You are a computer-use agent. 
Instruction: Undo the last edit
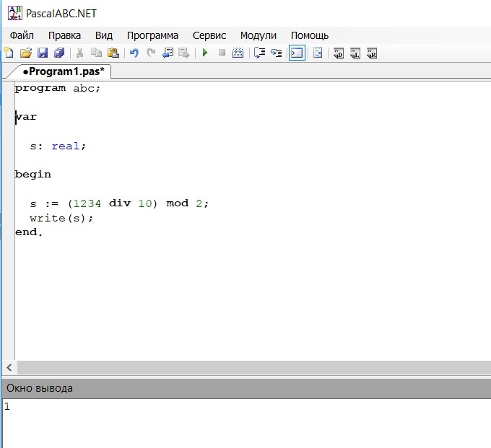[134, 53]
